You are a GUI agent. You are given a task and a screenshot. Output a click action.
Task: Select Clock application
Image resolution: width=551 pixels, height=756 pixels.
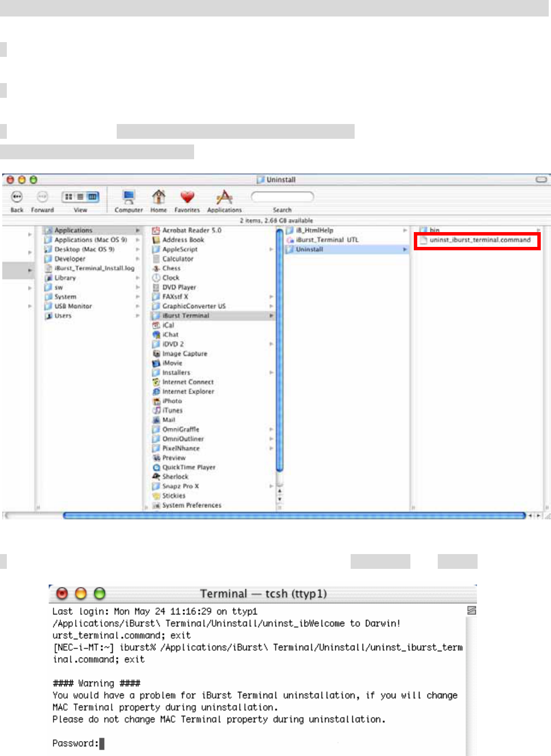tap(213, 278)
